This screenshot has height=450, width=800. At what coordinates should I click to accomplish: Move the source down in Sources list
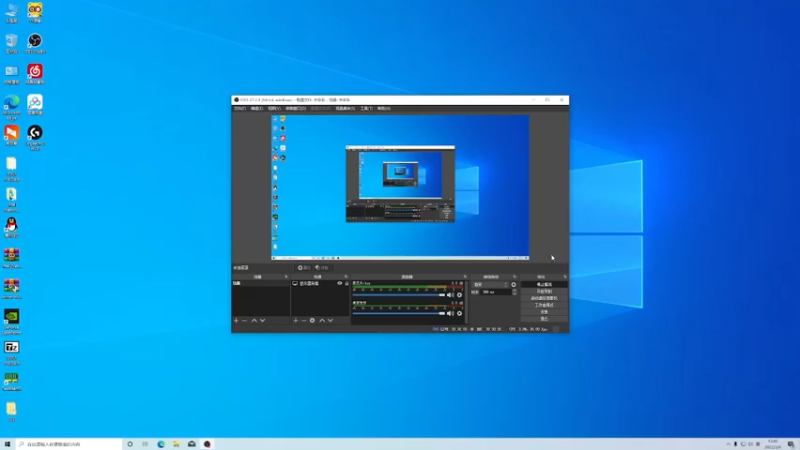(330, 320)
